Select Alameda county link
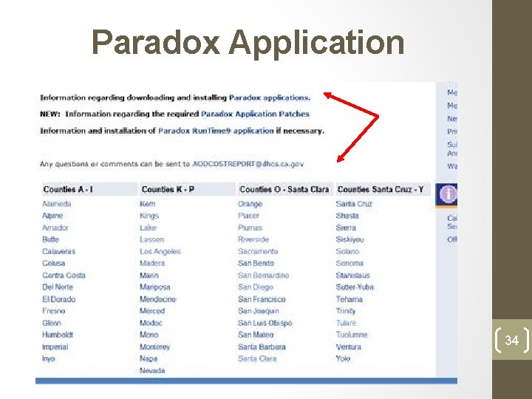The height and width of the screenshot is (399, 532). tap(57, 204)
